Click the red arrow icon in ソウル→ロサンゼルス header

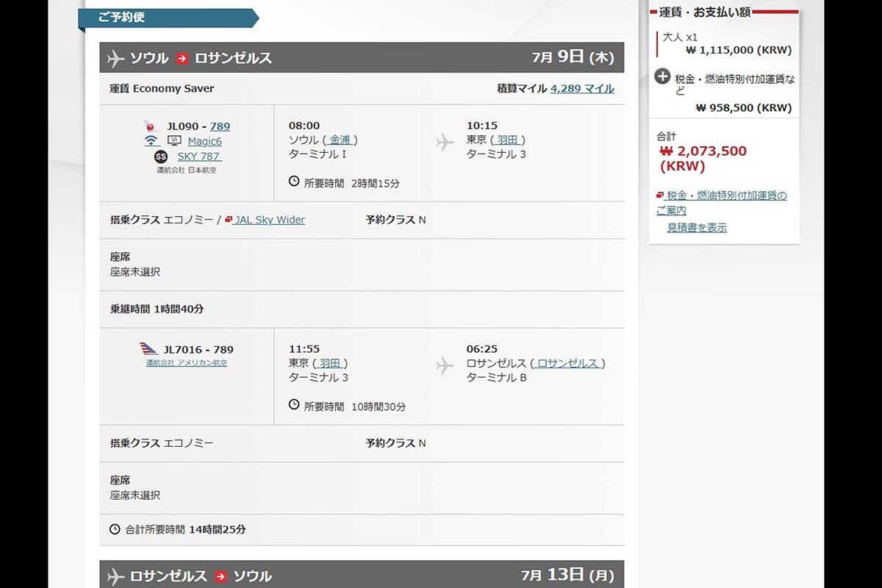[182, 58]
